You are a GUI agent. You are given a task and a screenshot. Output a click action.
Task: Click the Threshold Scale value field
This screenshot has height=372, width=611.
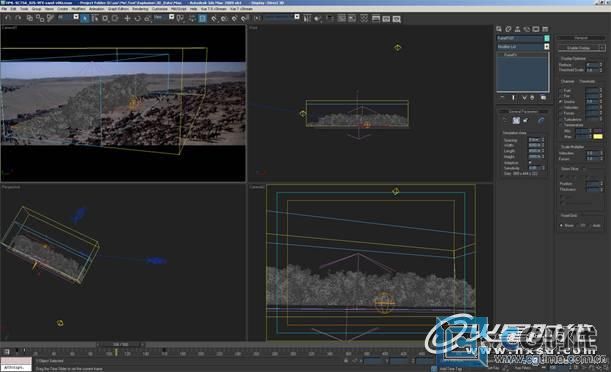pos(592,70)
